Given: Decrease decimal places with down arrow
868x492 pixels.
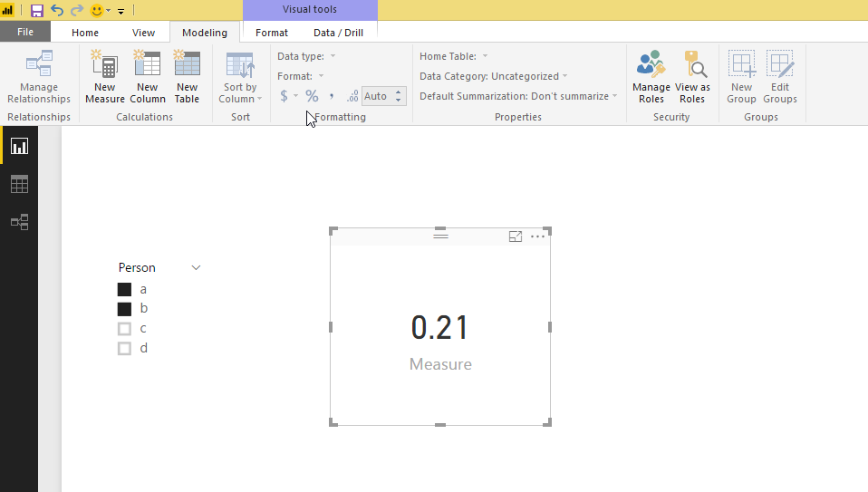Looking at the screenshot, I should click(x=398, y=101).
